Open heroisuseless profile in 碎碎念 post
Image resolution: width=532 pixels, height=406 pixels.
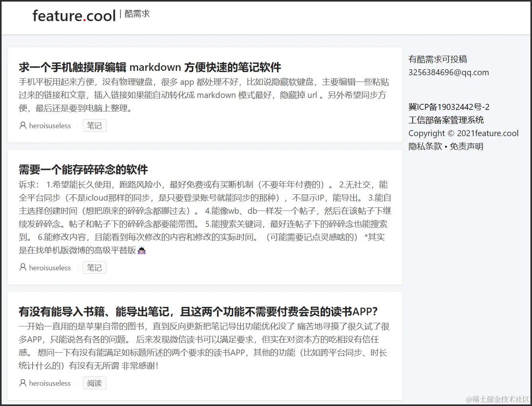point(50,268)
